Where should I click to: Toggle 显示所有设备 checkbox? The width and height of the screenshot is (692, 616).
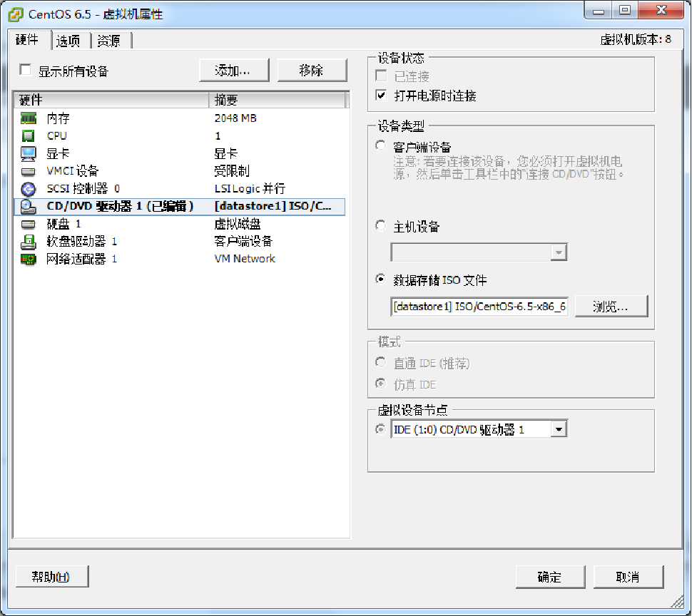pyautogui.click(x=26, y=70)
